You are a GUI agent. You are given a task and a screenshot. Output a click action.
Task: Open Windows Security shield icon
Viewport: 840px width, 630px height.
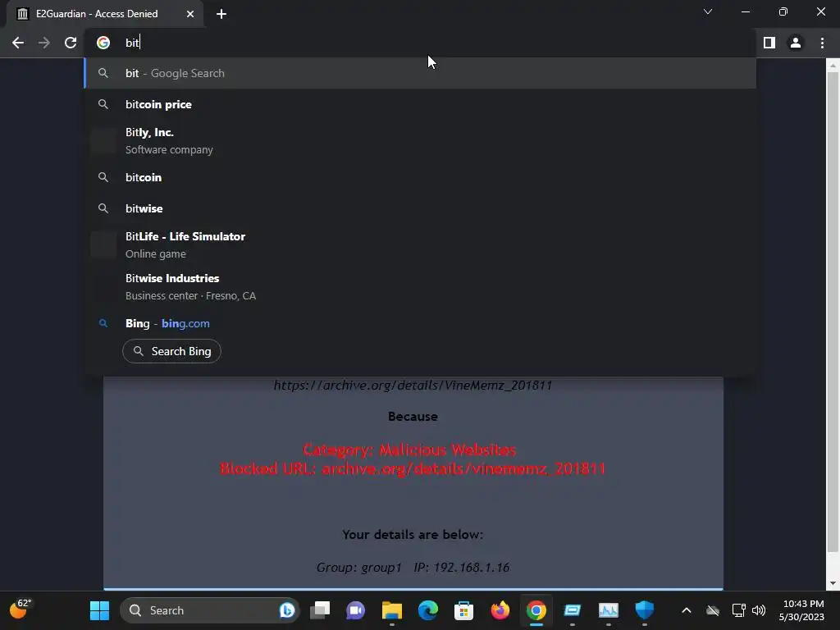pyautogui.click(x=645, y=610)
